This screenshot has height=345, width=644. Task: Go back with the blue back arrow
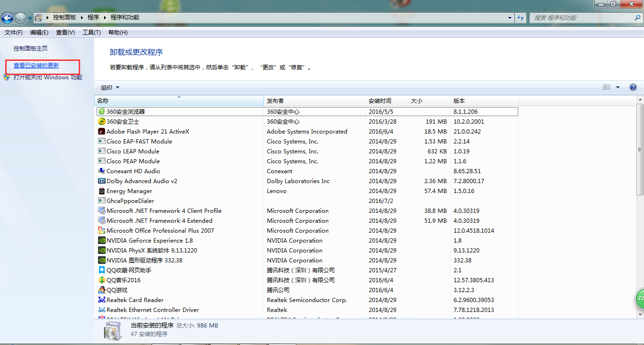click(x=7, y=18)
